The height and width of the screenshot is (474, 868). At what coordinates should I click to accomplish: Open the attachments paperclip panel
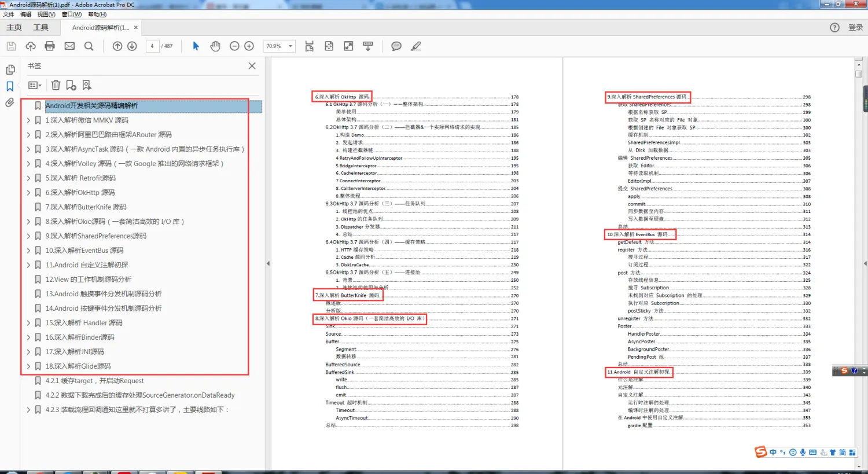tap(10, 103)
